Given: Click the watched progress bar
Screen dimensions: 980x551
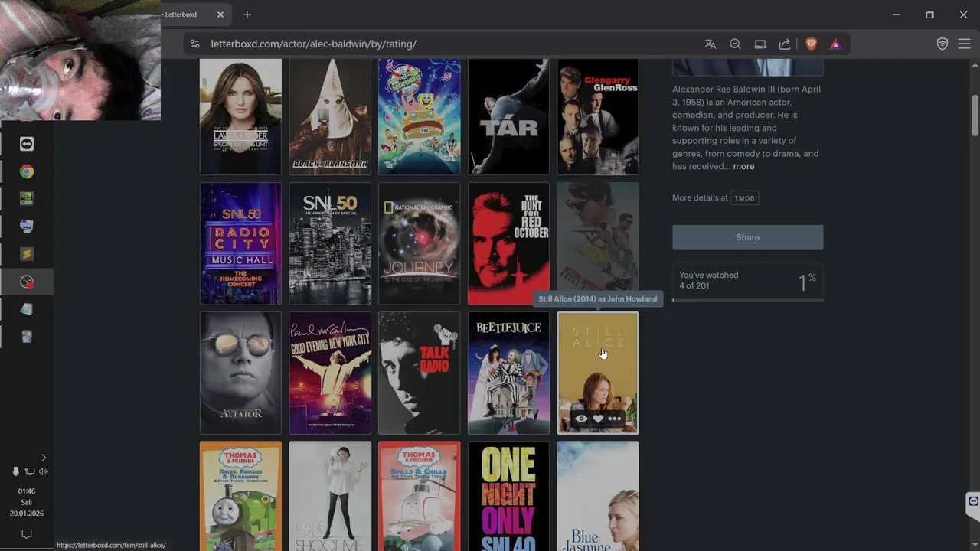Looking at the screenshot, I should point(748,300).
